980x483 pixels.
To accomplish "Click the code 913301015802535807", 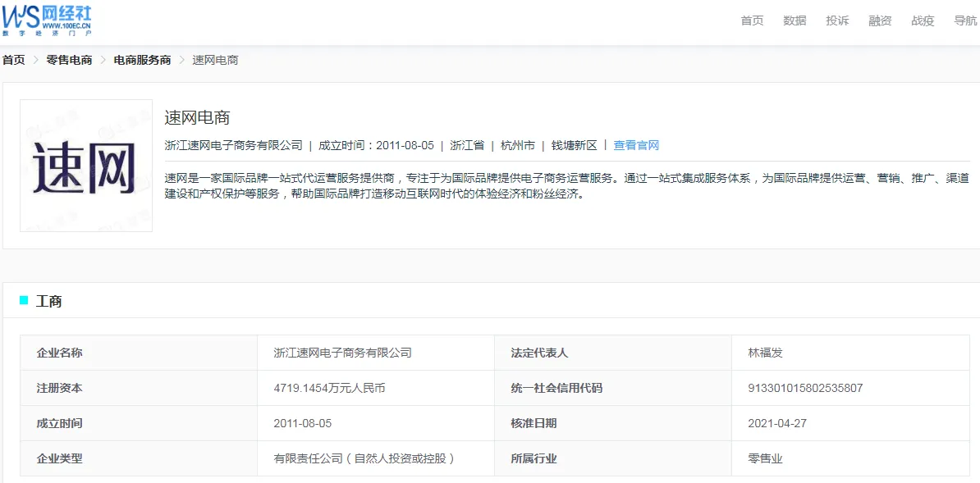I will click(x=805, y=388).
